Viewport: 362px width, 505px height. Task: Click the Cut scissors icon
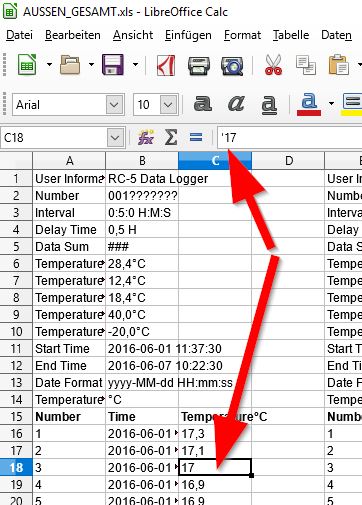(273, 65)
